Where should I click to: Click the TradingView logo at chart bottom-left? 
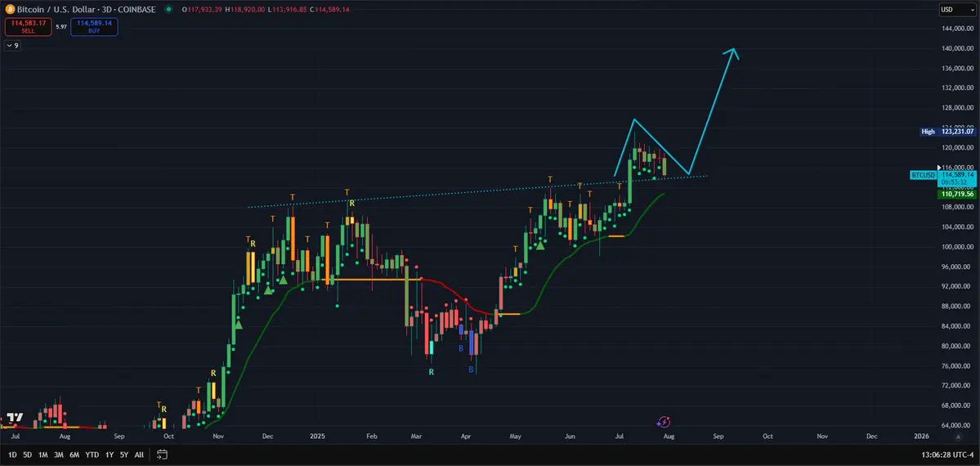15,417
